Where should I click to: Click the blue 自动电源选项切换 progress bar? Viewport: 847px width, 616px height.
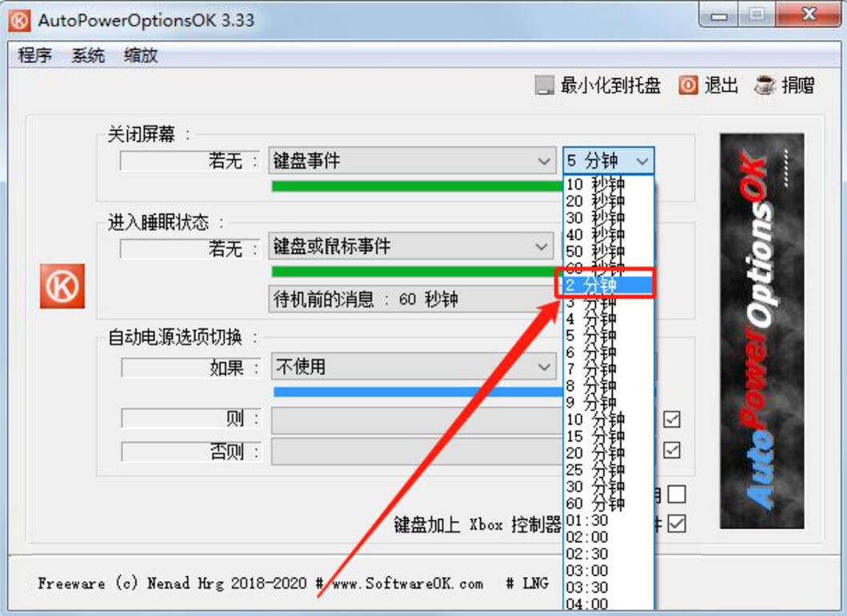coord(418,391)
